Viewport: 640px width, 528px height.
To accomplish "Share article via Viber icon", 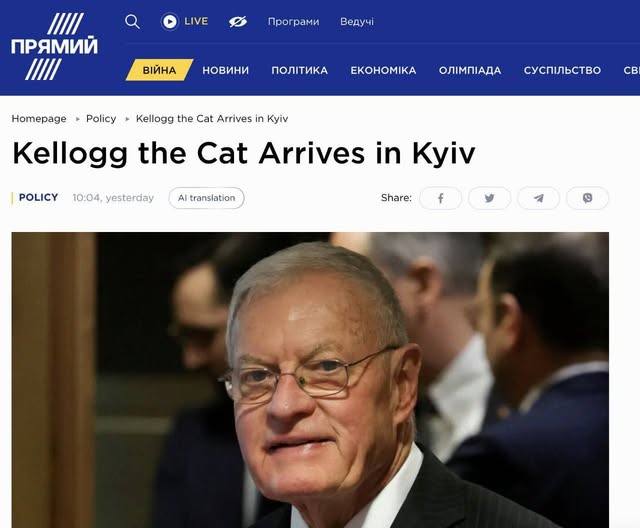I will pos(587,198).
